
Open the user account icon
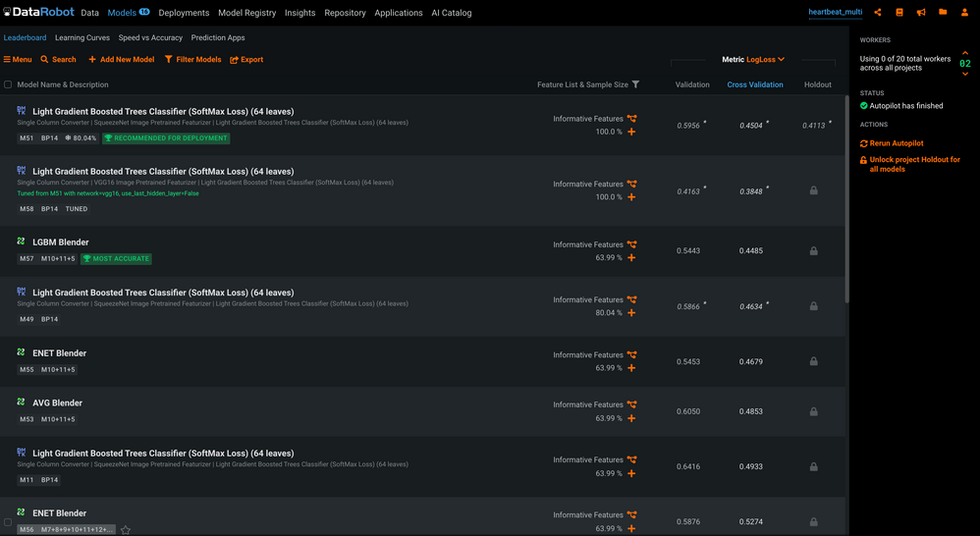(964, 12)
